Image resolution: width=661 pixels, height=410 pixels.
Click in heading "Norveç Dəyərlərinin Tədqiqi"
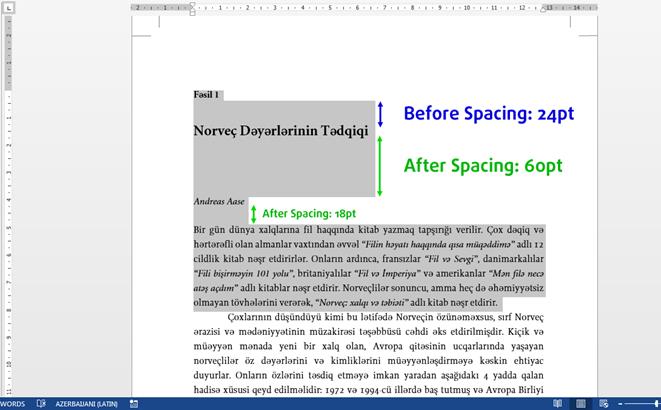click(280, 131)
